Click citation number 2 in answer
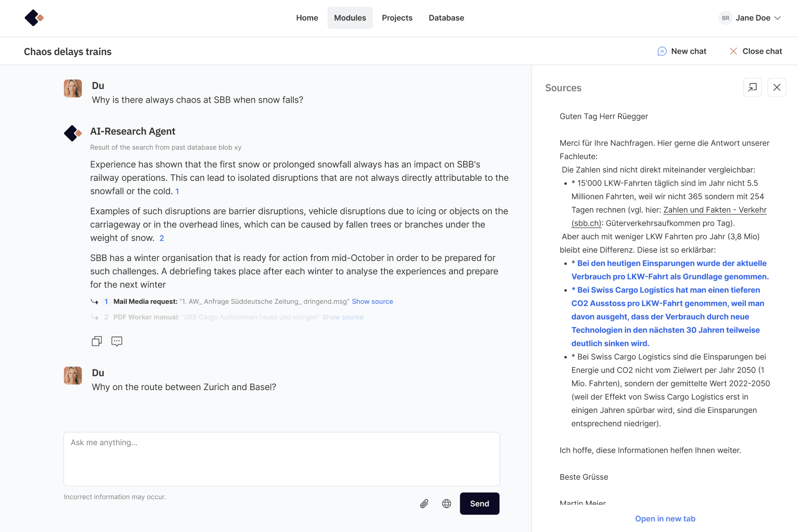This screenshot has width=798, height=532. [x=162, y=238]
